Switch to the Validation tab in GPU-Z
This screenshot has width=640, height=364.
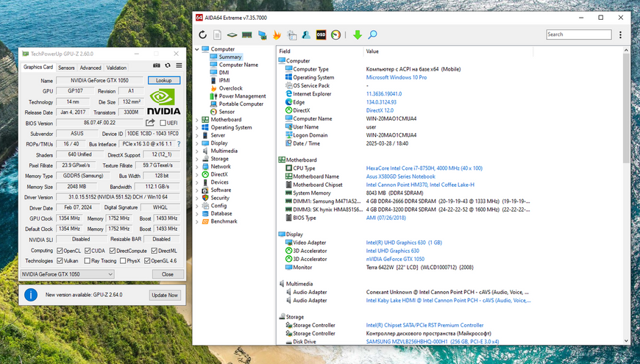116,68
